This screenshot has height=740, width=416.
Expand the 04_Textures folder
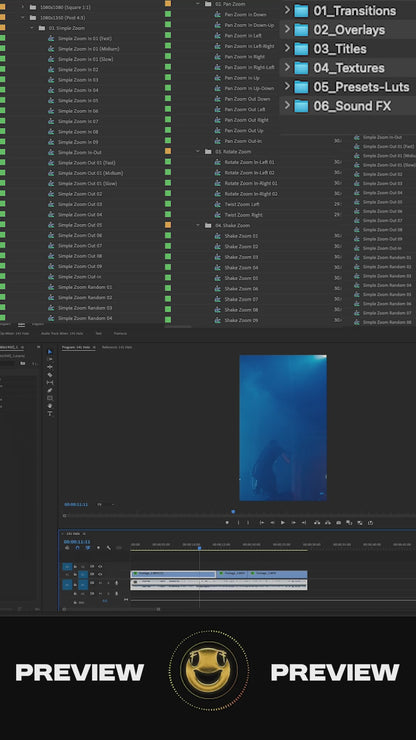(x=287, y=67)
